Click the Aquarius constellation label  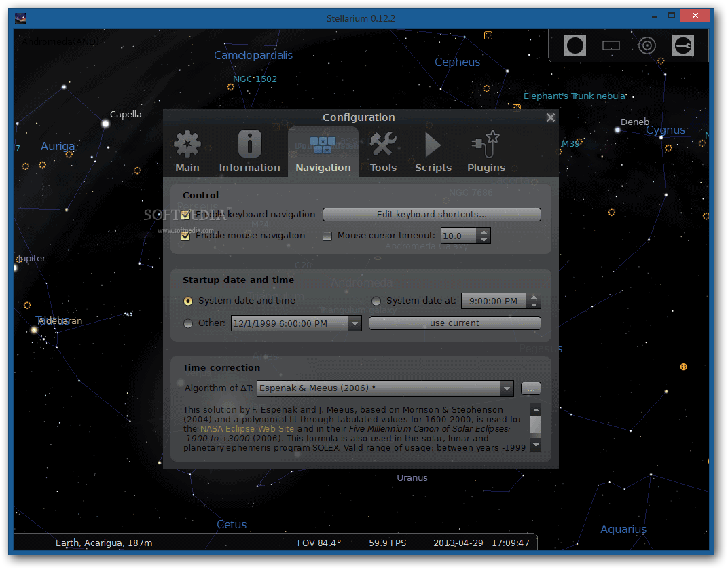[623, 530]
